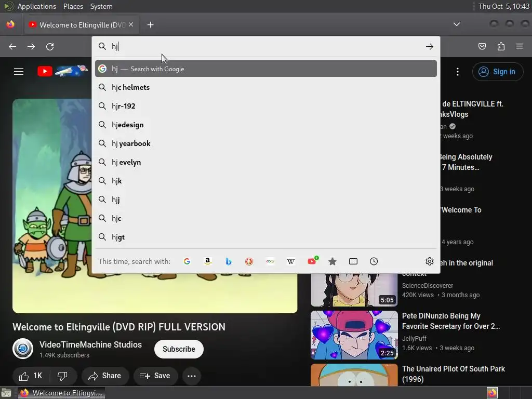
Task: Search this time with Amazon
Action: click(x=208, y=261)
